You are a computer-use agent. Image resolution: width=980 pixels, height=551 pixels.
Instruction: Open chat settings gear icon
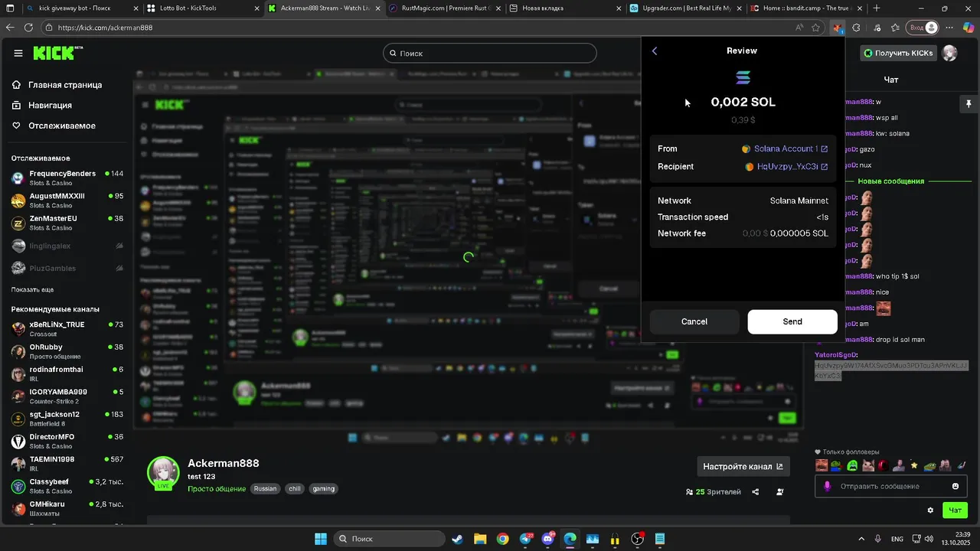(x=930, y=510)
